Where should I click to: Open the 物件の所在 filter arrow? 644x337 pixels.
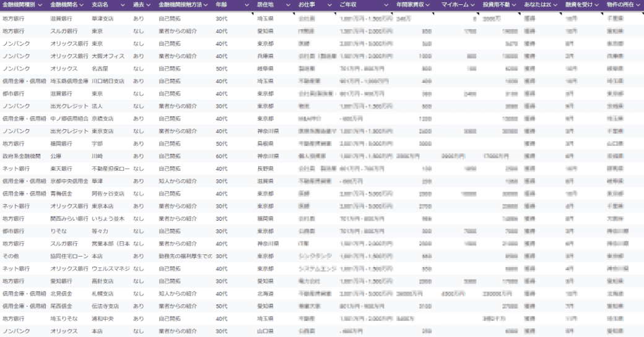coord(637,5)
